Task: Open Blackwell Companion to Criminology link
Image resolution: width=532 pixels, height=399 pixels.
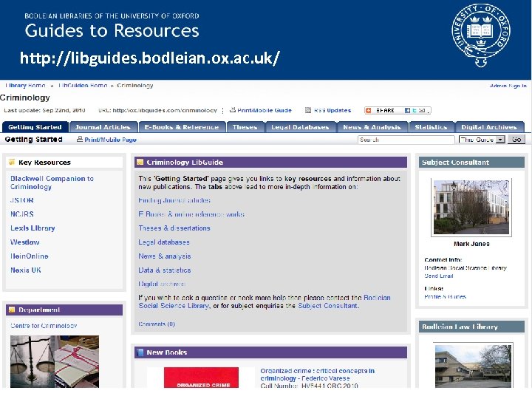Action: pos(52,183)
